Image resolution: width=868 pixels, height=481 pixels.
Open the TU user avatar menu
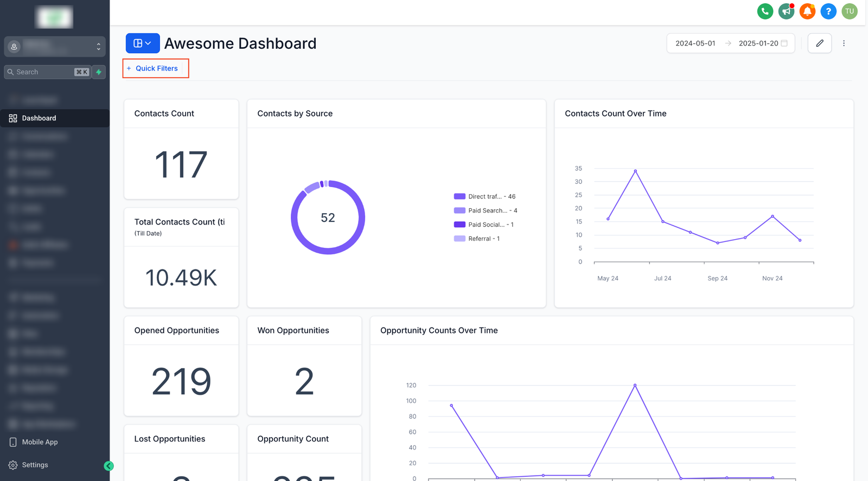(x=850, y=11)
